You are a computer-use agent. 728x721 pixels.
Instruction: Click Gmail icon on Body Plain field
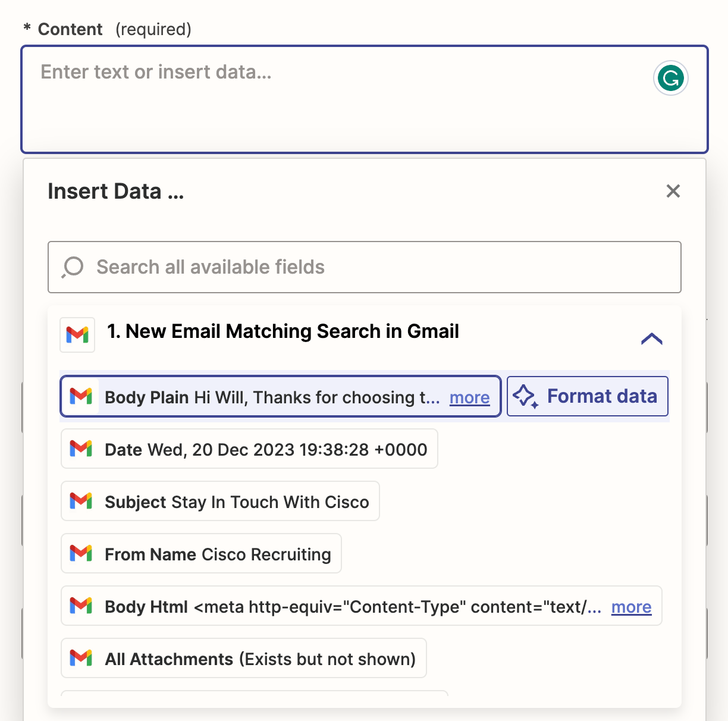[x=81, y=396]
